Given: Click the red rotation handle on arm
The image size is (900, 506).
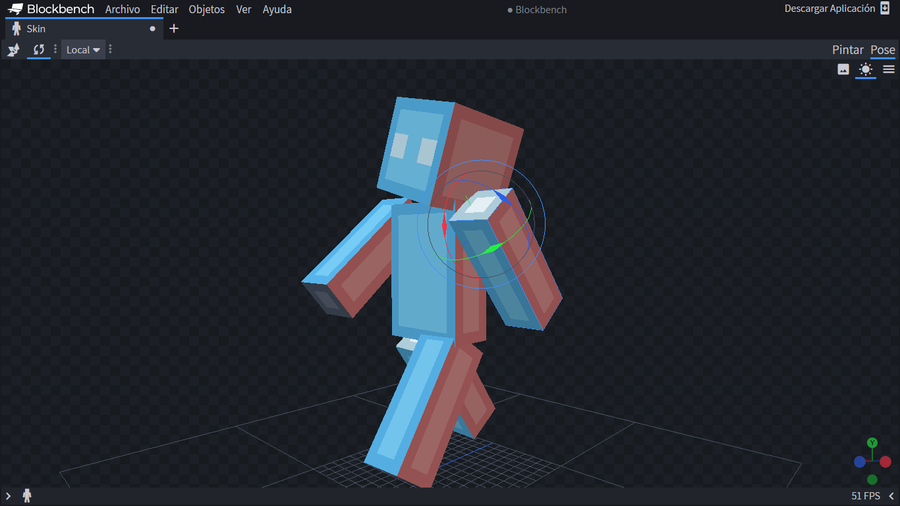Looking at the screenshot, I should point(444,225).
